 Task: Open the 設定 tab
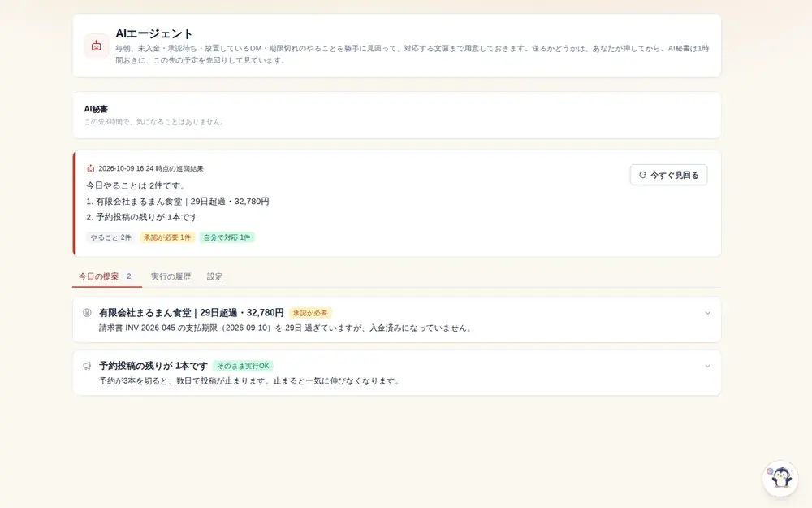click(x=214, y=277)
